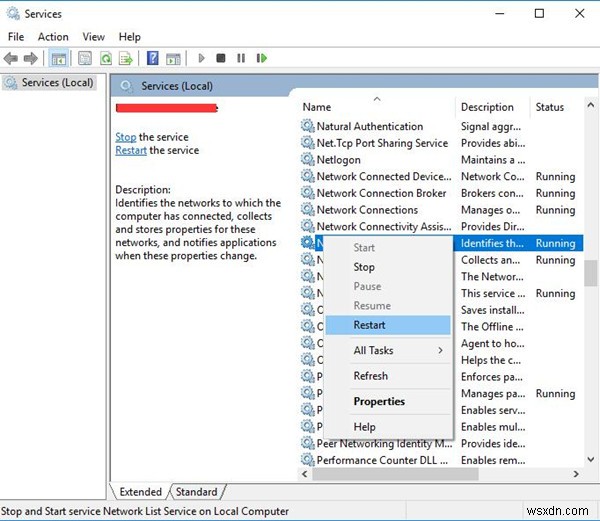The image size is (600, 521).
Task: Open the Action menu
Action: (x=53, y=37)
